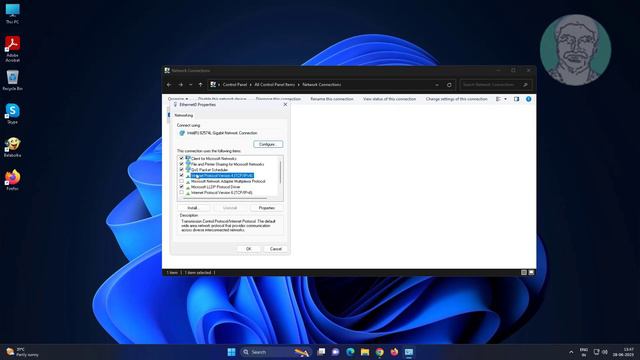Click Change settings of this connection
640x360 pixels.
(x=456, y=99)
